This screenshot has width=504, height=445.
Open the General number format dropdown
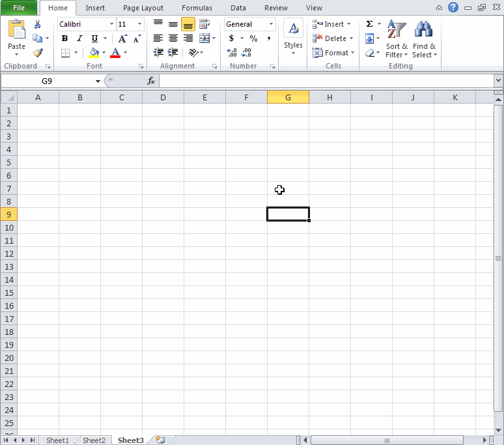point(271,24)
